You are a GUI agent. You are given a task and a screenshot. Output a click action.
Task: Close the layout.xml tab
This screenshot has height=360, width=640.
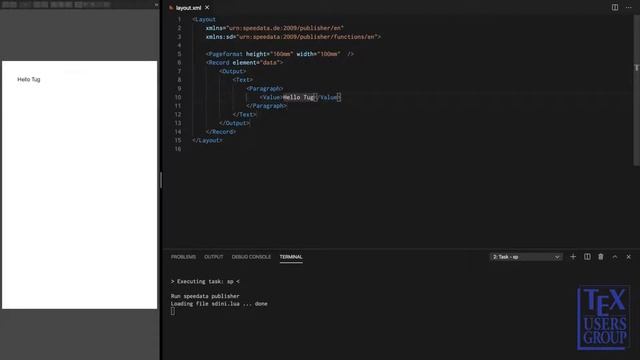(207, 7)
